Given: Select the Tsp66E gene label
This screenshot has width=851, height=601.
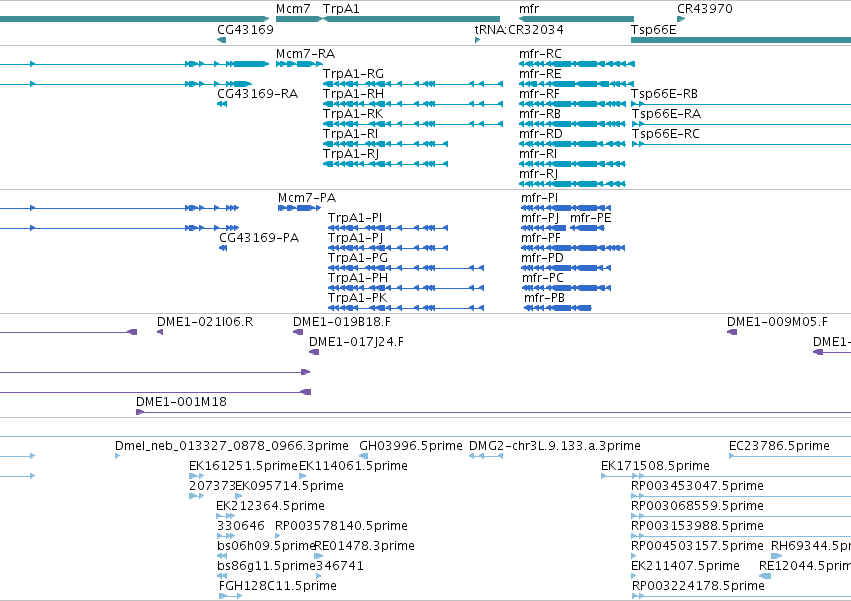Looking at the screenshot, I should click(x=653, y=29).
